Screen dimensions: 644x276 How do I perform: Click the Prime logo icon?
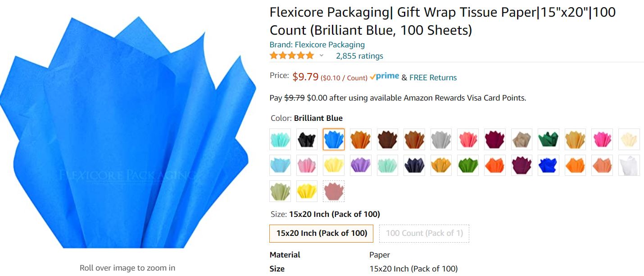pos(384,77)
